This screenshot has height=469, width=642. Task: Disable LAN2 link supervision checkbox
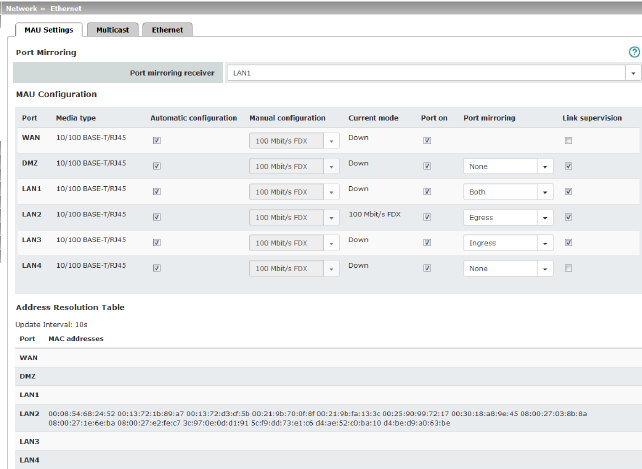[568, 217]
